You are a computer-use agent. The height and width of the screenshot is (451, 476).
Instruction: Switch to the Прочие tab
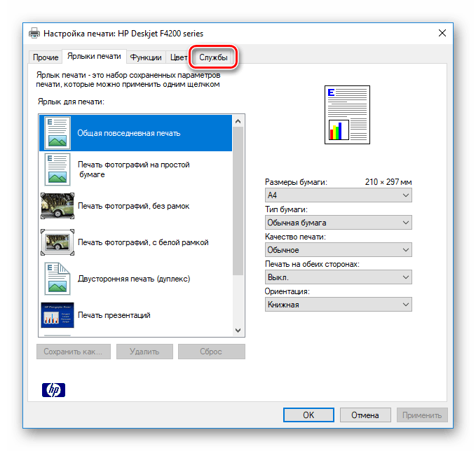pos(46,57)
